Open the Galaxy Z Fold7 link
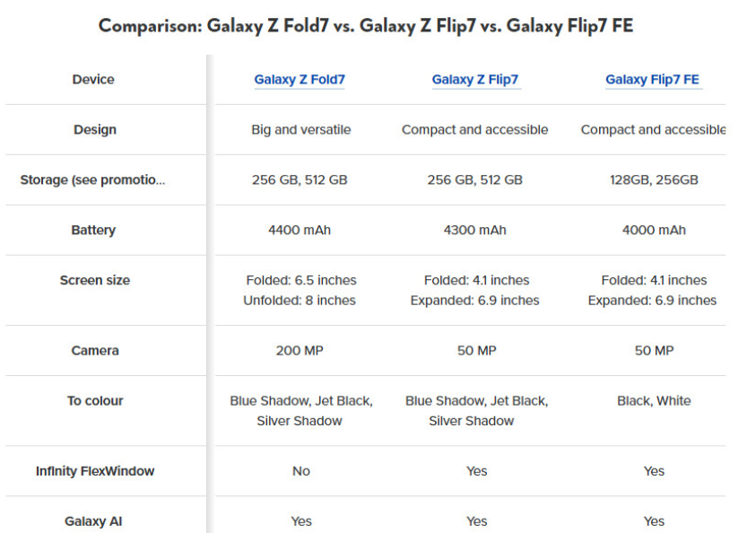Screen dimensions: 756x542 [300, 80]
